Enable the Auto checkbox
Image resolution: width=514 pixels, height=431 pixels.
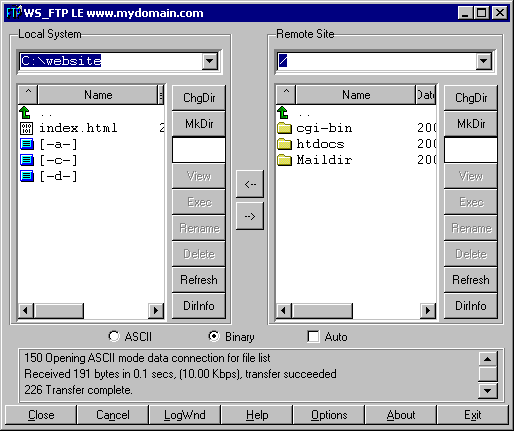[313, 336]
